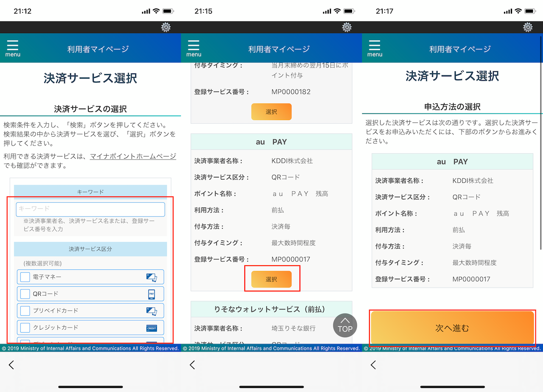Tap the 次へ進む button
Image resolution: width=543 pixels, height=392 pixels.
[x=452, y=328]
